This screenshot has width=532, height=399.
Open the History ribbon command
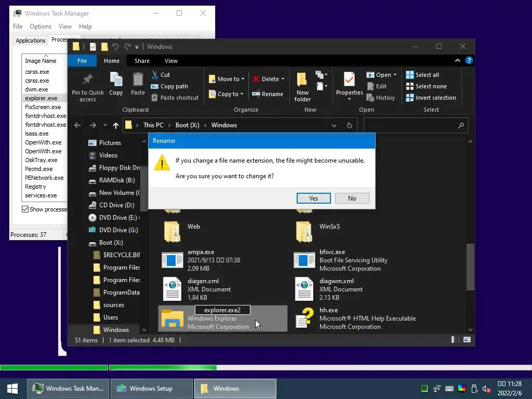(381, 98)
